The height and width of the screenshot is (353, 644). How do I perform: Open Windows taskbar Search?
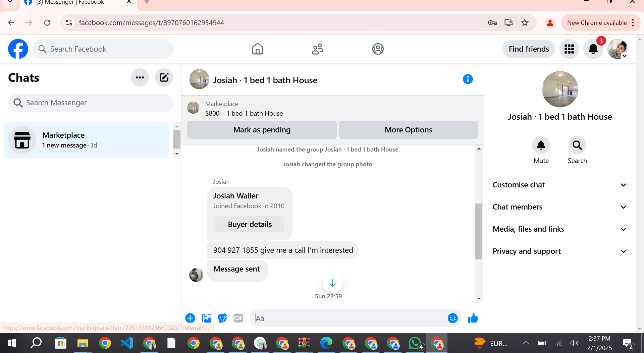[36, 343]
